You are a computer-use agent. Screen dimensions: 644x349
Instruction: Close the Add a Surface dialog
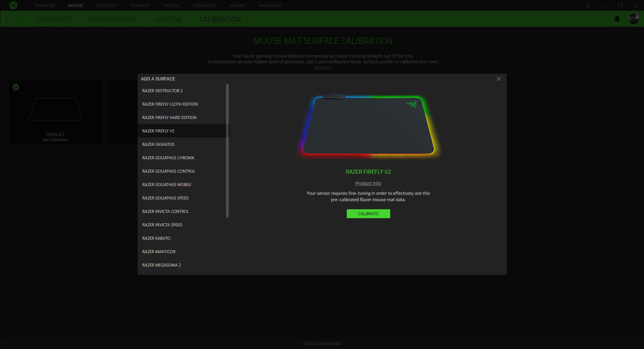498,79
